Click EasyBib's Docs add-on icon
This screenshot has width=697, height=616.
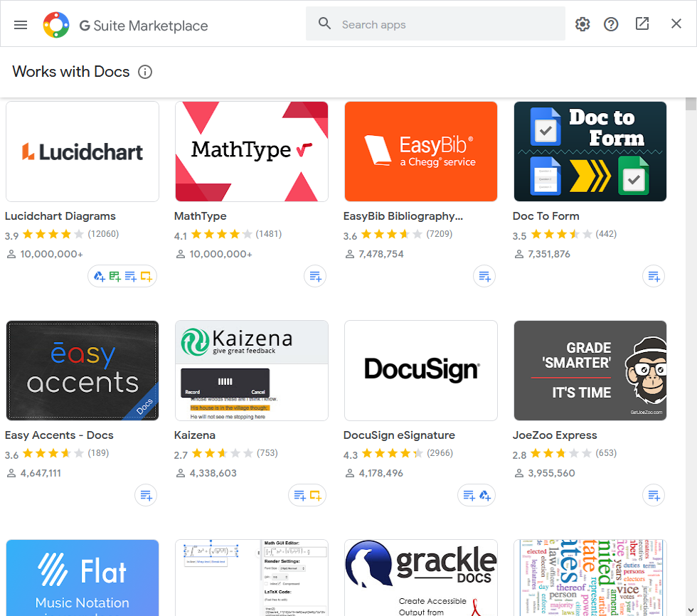pos(484,277)
